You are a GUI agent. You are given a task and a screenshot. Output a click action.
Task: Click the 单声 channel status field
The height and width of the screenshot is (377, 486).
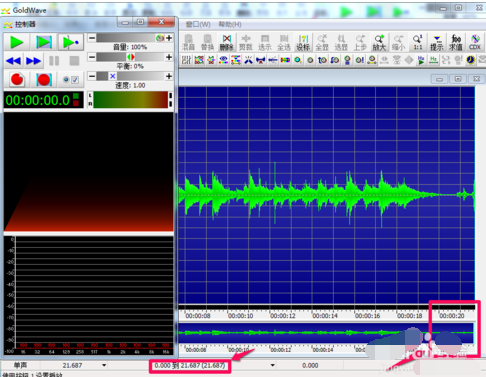[20, 365]
